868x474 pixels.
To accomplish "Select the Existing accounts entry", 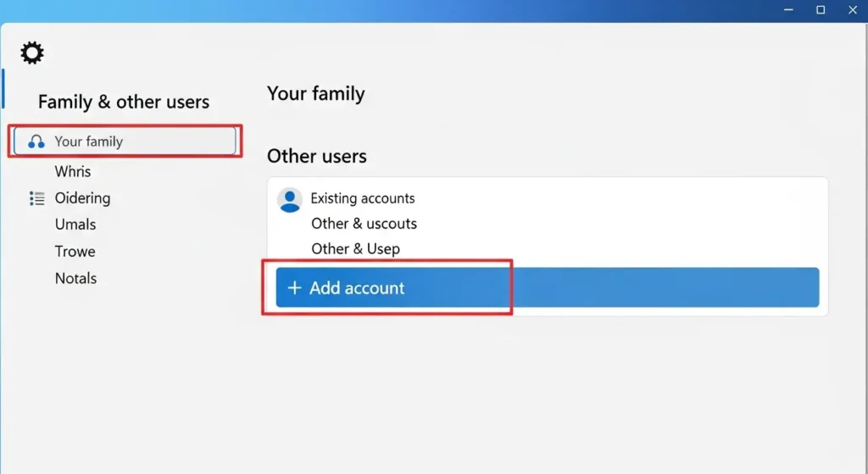I will [x=363, y=198].
